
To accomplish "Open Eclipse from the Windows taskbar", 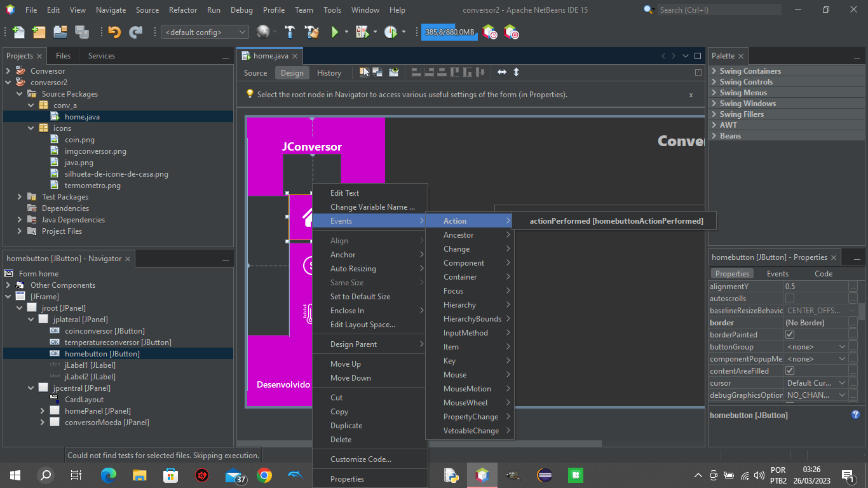I will coord(545,475).
